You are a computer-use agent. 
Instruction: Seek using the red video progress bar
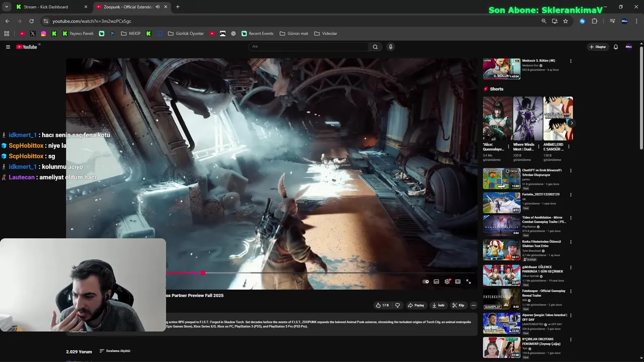click(x=184, y=273)
